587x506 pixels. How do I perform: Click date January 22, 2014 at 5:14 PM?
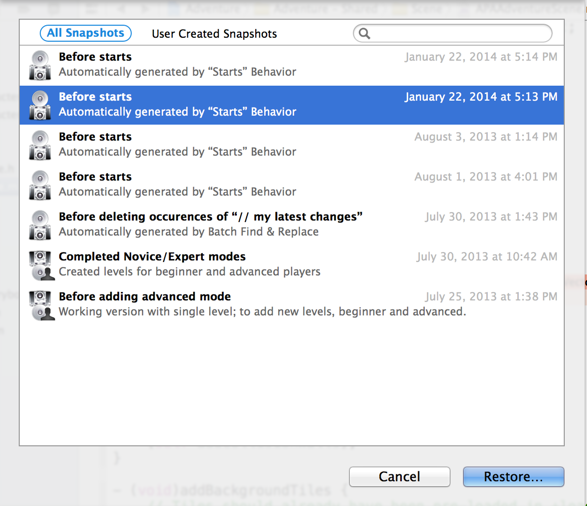(481, 57)
